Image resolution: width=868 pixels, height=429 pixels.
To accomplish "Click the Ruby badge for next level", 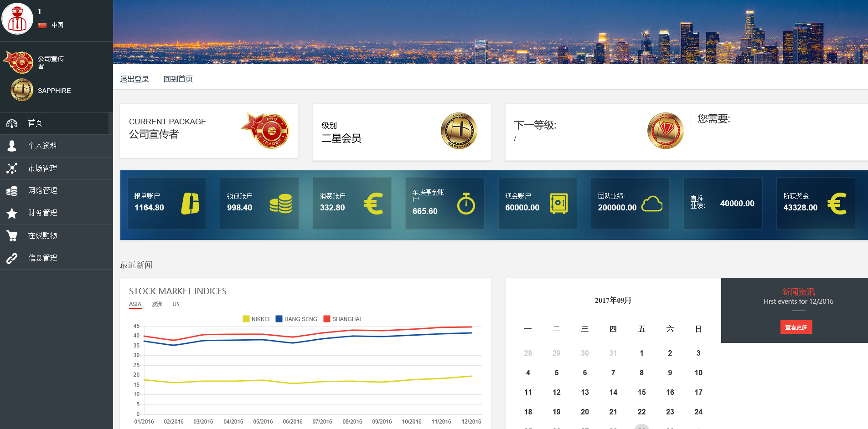I will (665, 131).
